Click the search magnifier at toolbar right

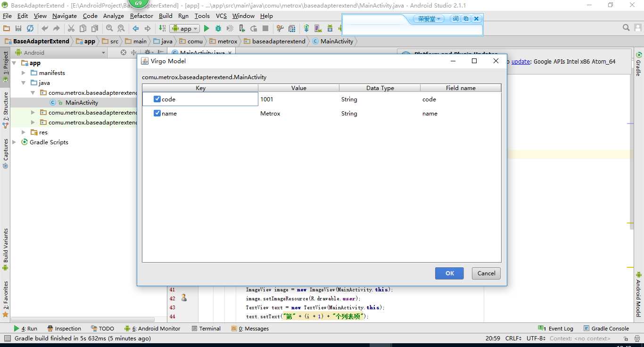[x=626, y=28]
